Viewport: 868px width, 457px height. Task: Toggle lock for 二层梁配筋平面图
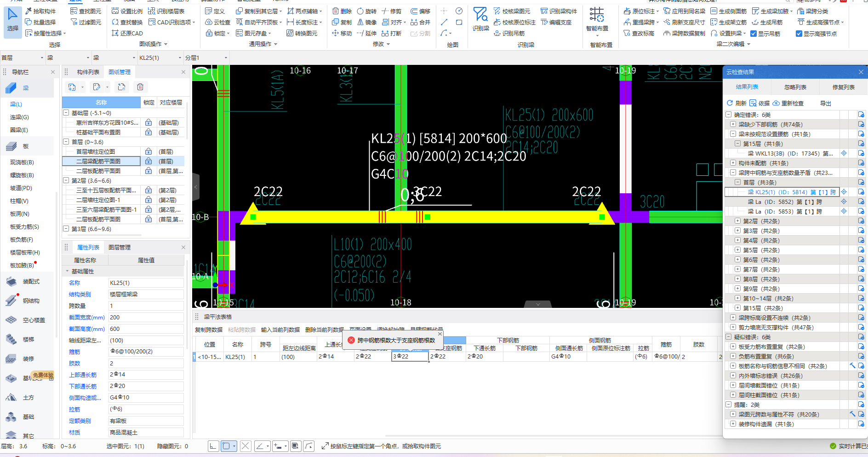148,161
